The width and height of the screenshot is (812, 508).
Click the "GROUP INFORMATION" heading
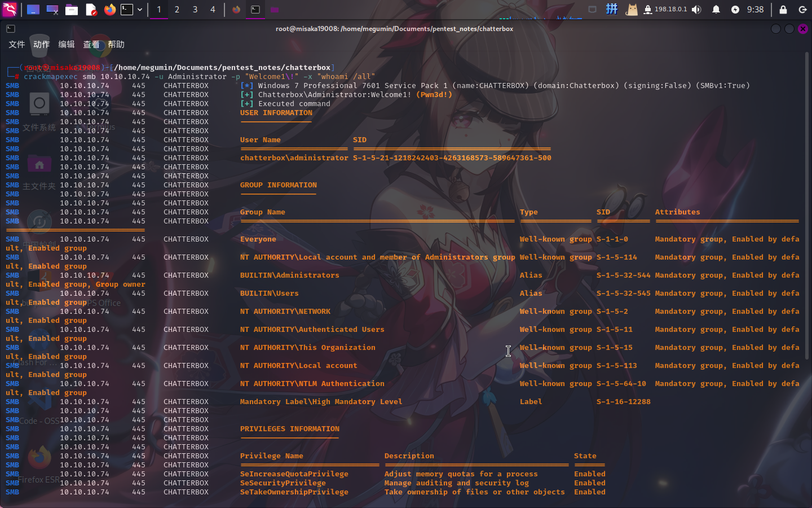(279, 185)
